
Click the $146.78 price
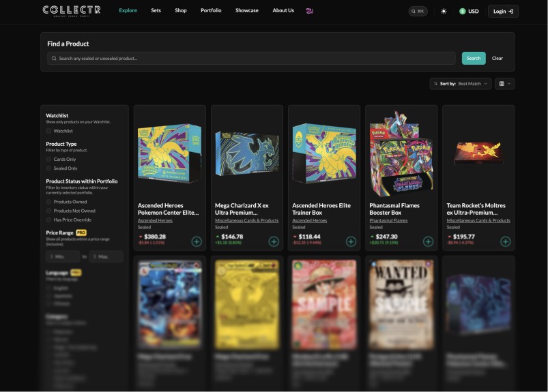click(x=232, y=237)
